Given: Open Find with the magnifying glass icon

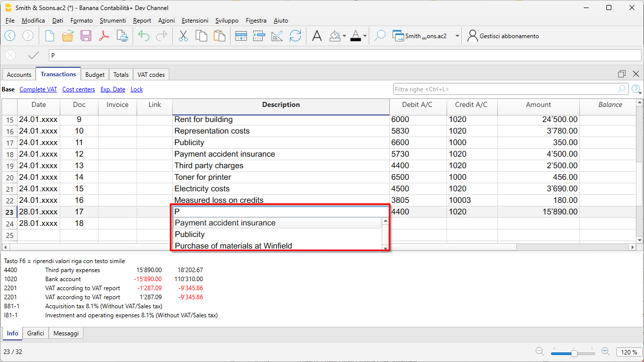Looking at the screenshot, I should (x=380, y=36).
